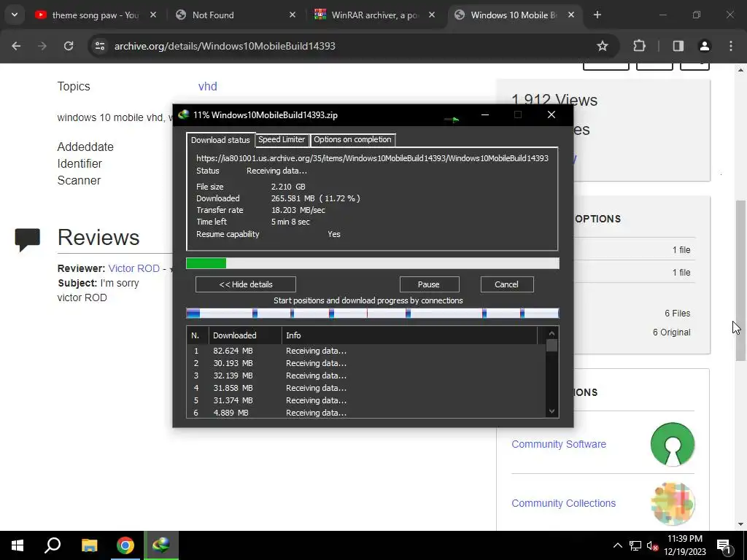Screen dimensions: 747x560
Task: Click the Internet Download Manager taskbar icon
Action: click(x=161, y=545)
